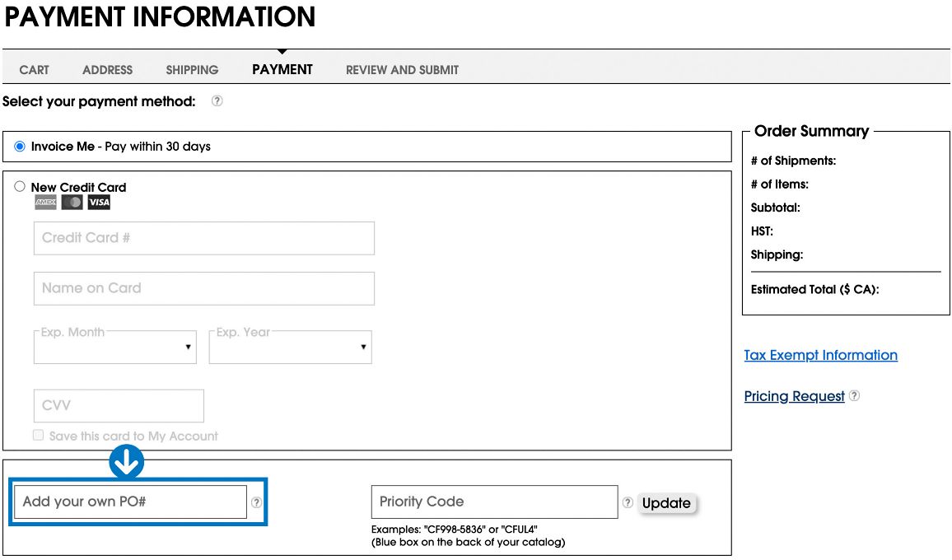Open the Exp. Month dropdown
952x560 pixels.
tap(114, 347)
